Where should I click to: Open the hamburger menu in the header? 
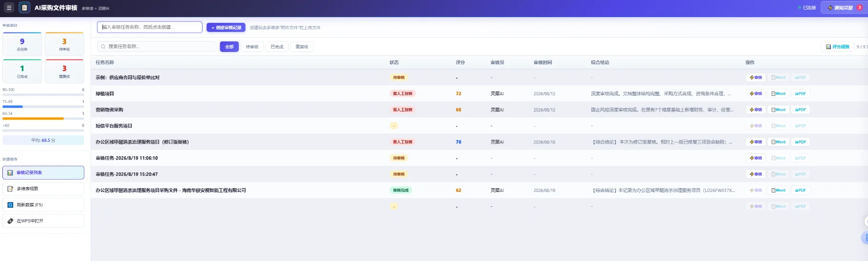pyautogui.click(x=9, y=8)
